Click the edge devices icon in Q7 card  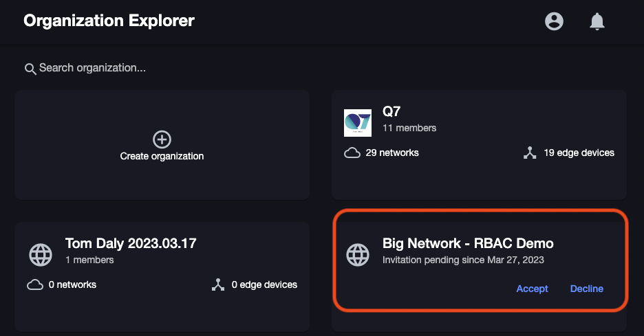[529, 153]
